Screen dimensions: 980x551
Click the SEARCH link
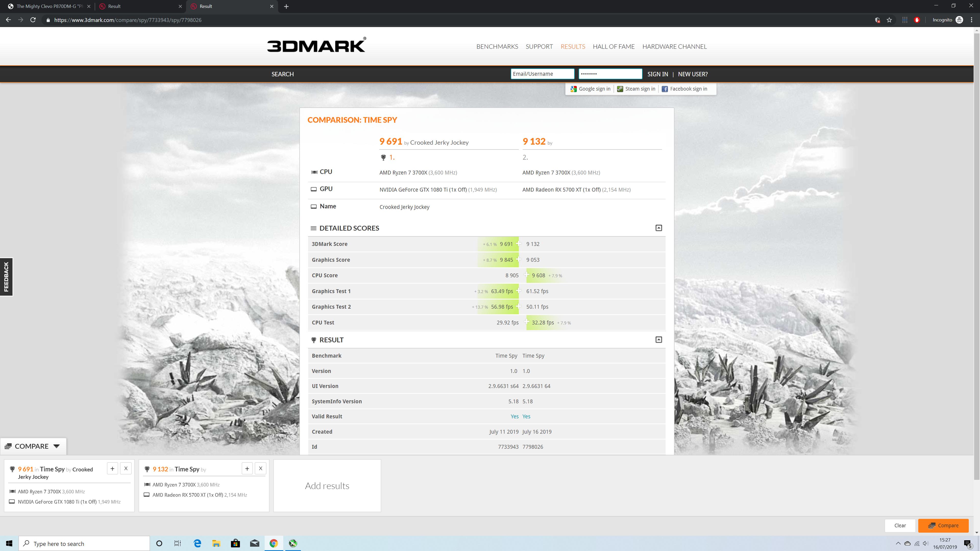point(282,74)
